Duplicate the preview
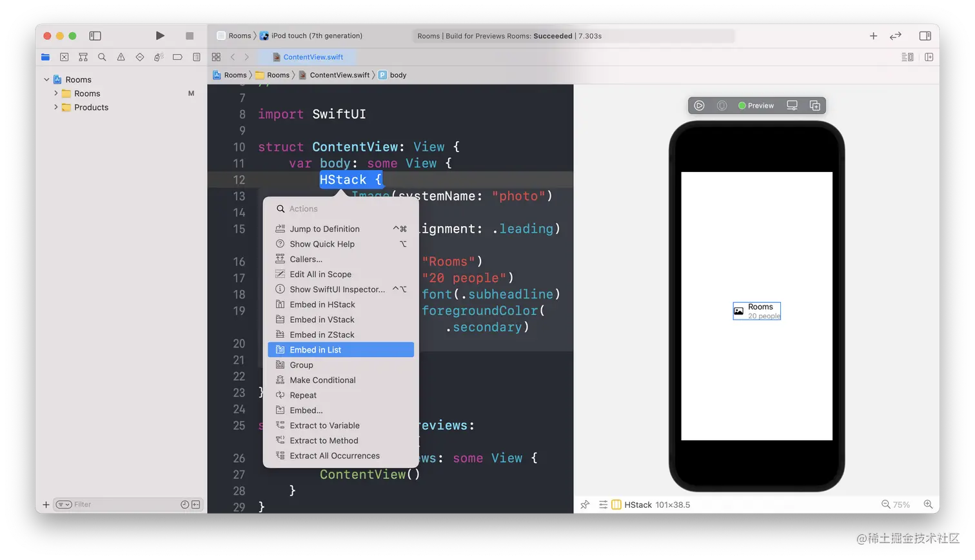This screenshot has width=975, height=560. point(815,106)
